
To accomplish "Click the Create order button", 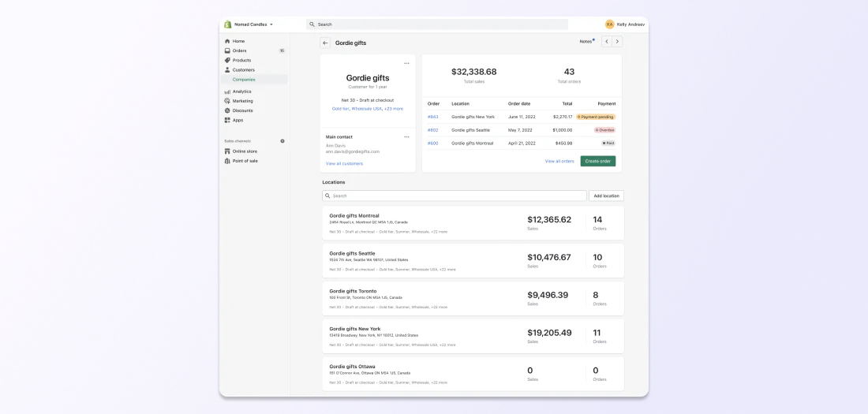I will (x=598, y=161).
